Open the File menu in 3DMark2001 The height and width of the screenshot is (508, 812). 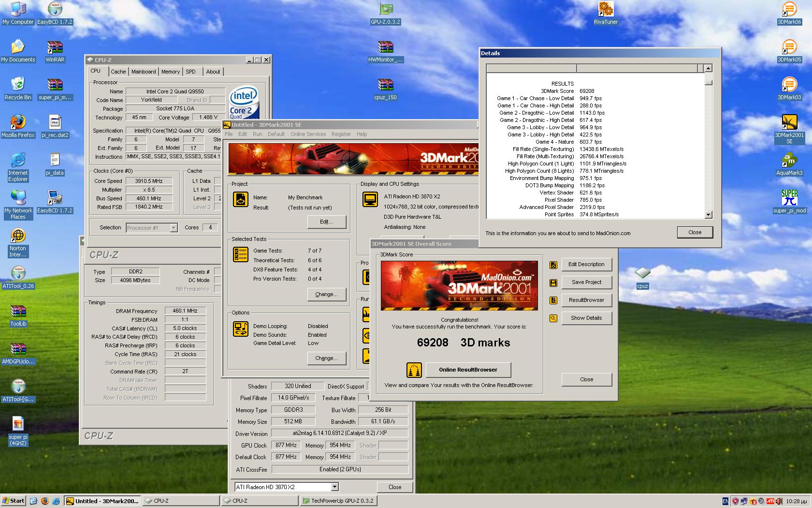(x=229, y=134)
